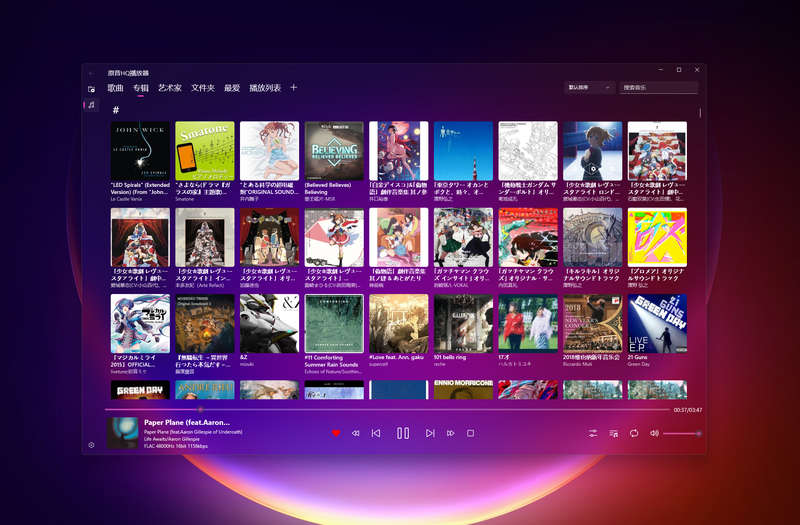The width and height of the screenshot is (800, 525).
Task: Open the 無職転生 soundtrack album
Action: click(205, 323)
